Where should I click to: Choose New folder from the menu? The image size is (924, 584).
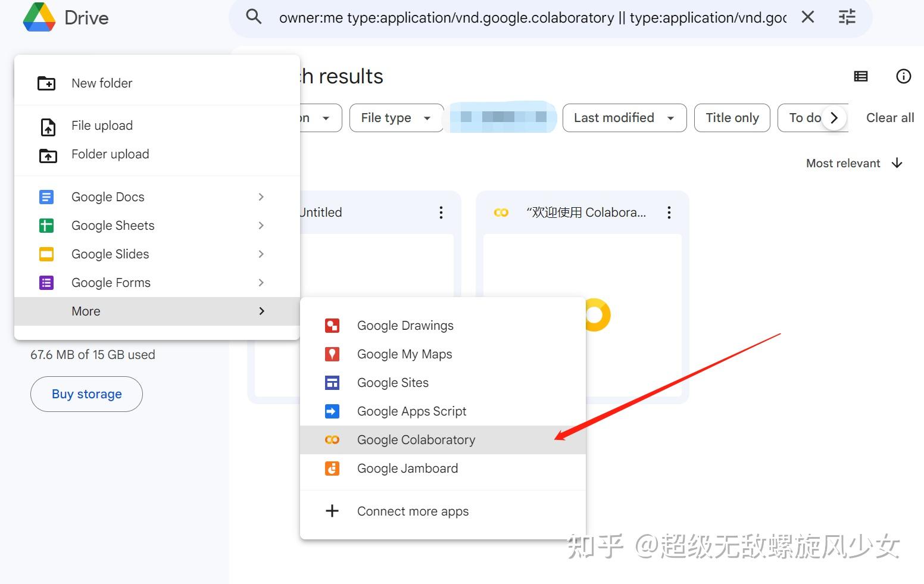point(102,83)
